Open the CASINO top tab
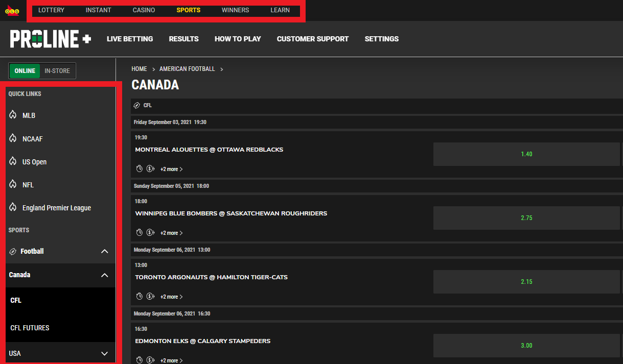Viewport: 623px width, 364px height. point(144,10)
